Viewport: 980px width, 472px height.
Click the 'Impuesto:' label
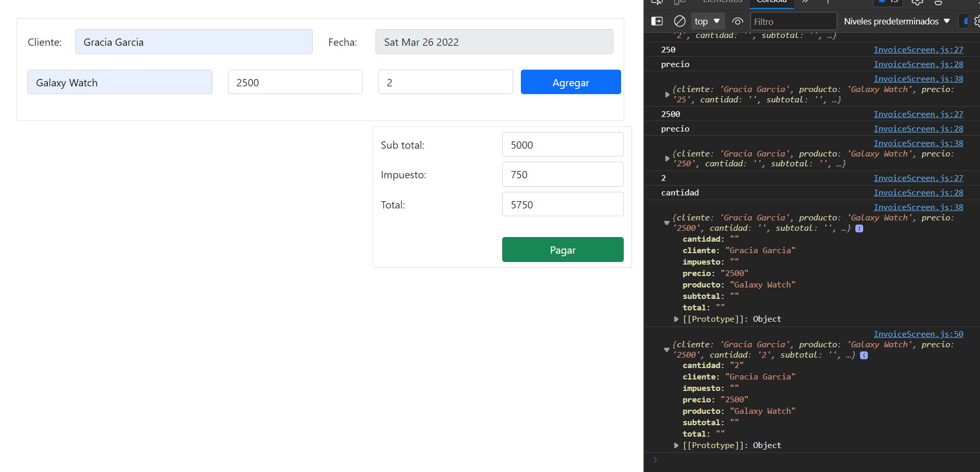[x=404, y=175]
